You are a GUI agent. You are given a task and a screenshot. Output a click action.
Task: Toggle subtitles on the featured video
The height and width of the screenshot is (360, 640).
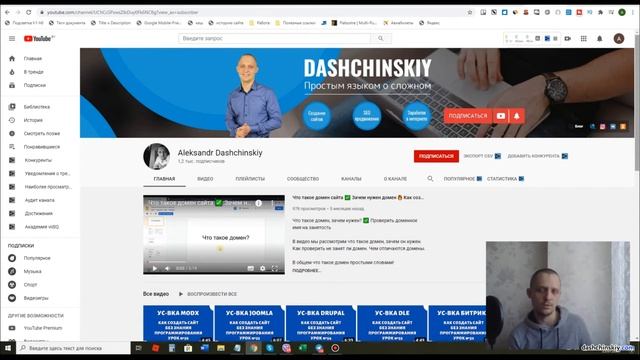click(x=251, y=268)
